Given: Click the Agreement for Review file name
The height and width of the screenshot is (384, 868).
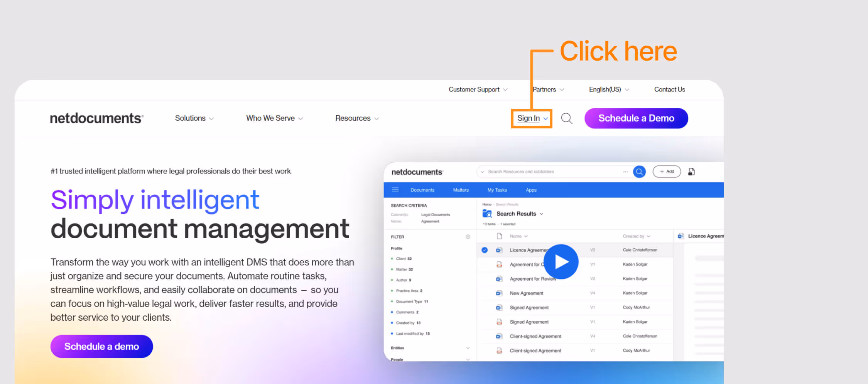Looking at the screenshot, I should [533, 279].
